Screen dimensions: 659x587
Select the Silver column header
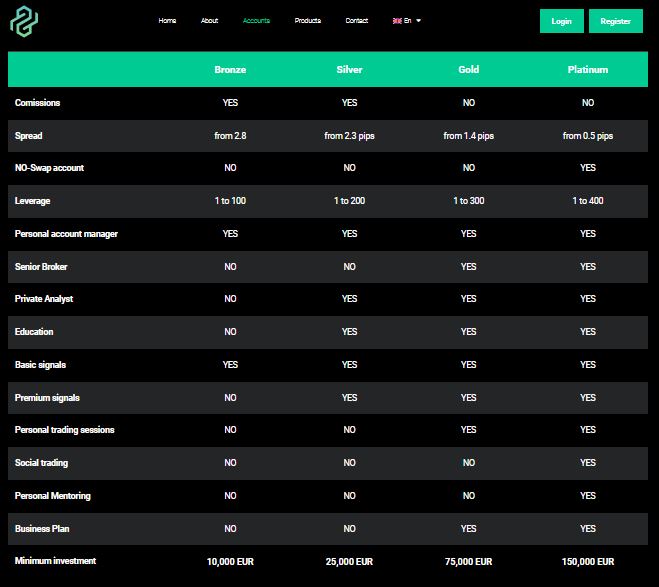349,70
